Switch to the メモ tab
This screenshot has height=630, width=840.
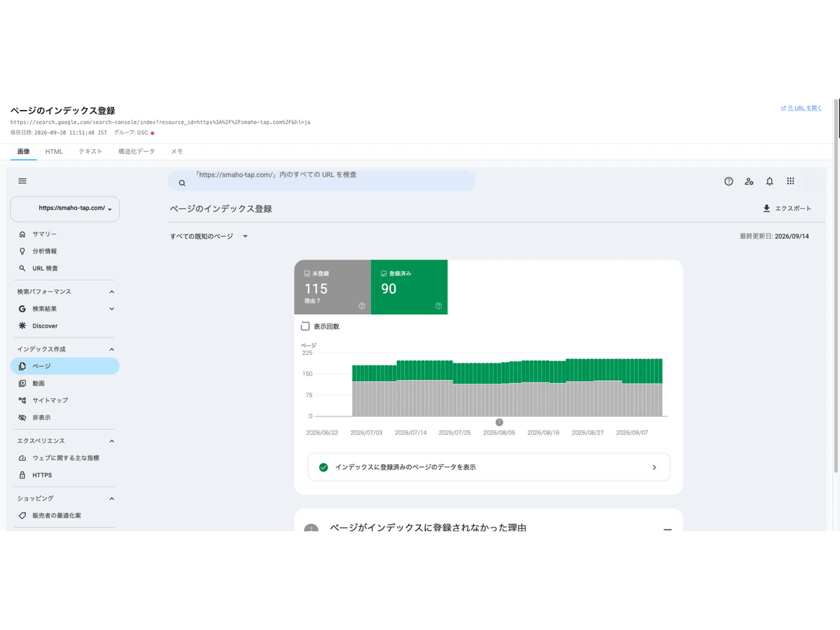177,151
